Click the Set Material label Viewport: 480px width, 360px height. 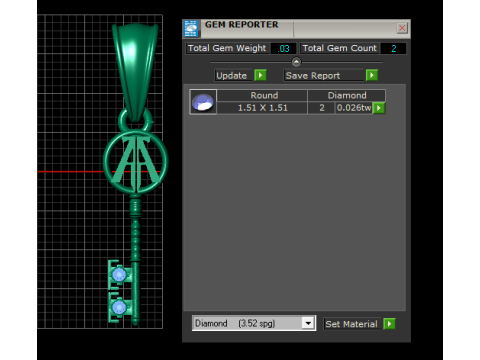[x=351, y=324]
